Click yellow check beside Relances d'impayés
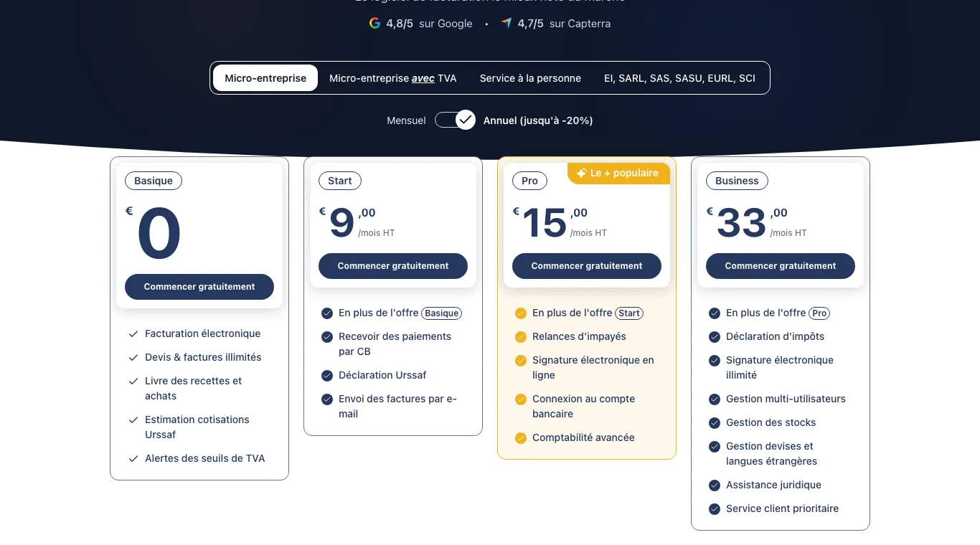Screen dimensions: 980x545 (x=521, y=337)
